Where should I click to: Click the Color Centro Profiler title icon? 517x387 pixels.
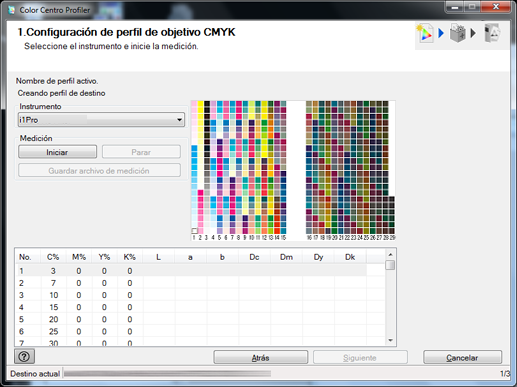coord(12,10)
